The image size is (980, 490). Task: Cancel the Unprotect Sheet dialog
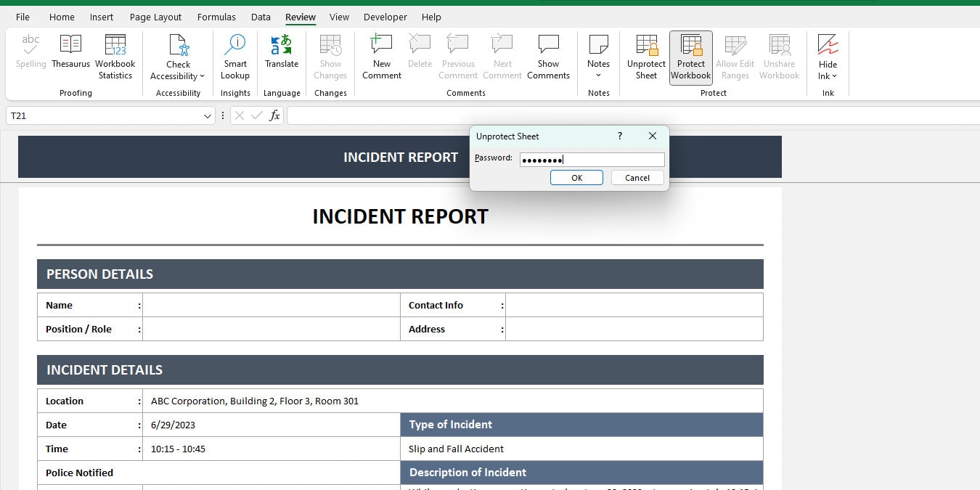tap(637, 177)
